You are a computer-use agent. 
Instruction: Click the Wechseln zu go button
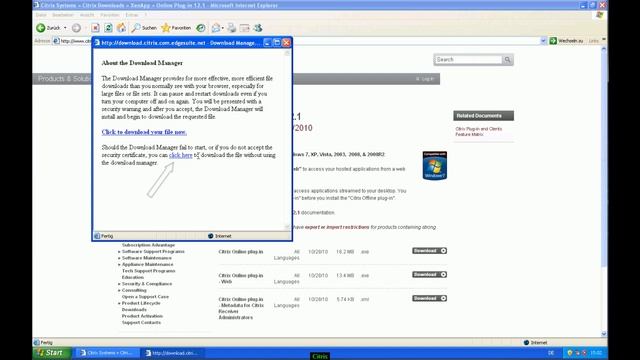click(567, 41)
